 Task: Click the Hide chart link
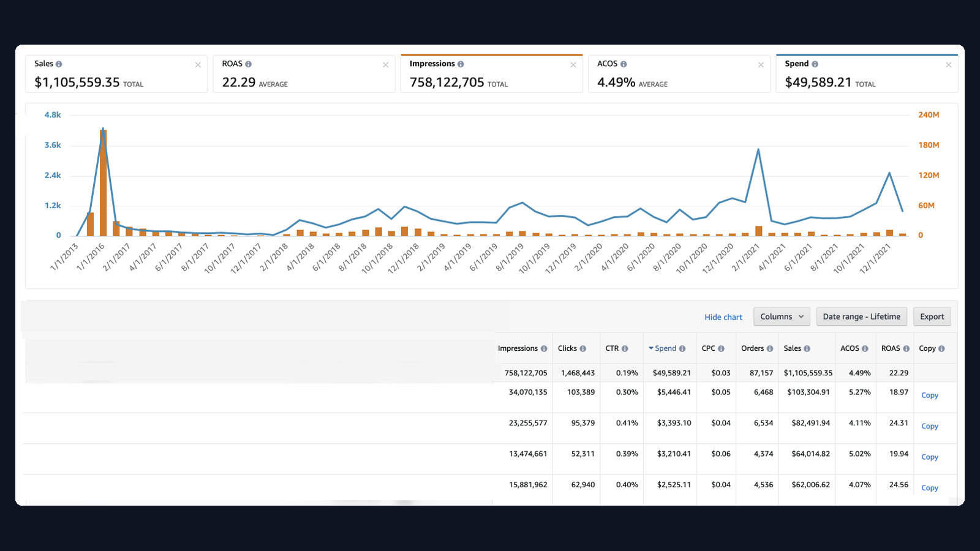(x=723, y=317)
